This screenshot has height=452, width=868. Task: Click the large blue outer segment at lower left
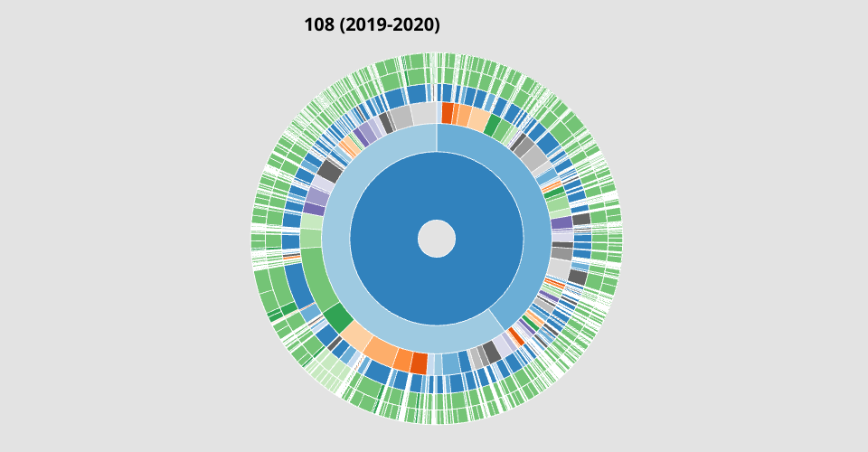[297, 285]
